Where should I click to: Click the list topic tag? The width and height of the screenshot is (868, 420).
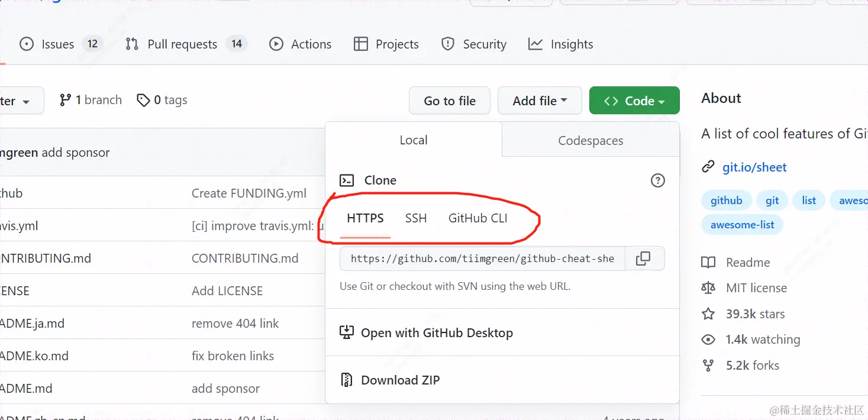click(809, 201)
